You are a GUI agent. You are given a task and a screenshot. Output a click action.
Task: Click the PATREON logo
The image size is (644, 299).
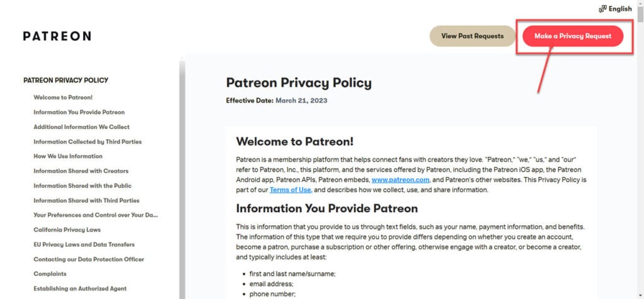click(57, 36)
